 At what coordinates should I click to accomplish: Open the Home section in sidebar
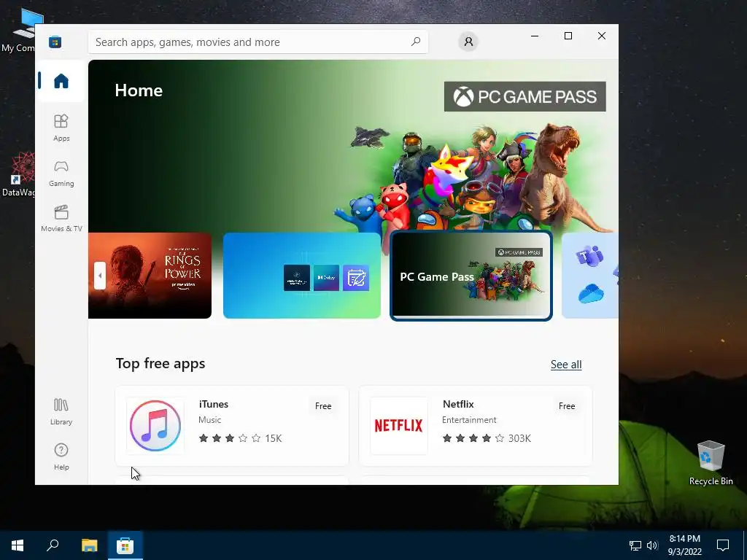point(61,81)
